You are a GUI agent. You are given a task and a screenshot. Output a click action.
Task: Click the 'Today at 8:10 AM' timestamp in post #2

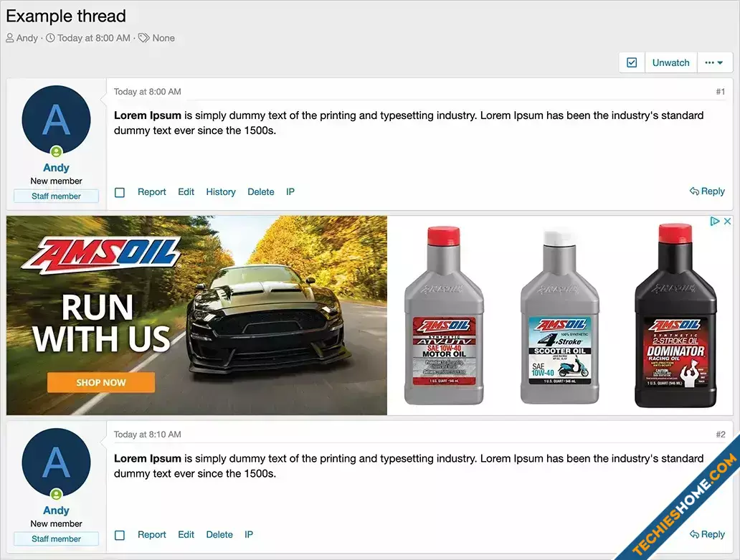pyautogui.click(x=147, y=434)
